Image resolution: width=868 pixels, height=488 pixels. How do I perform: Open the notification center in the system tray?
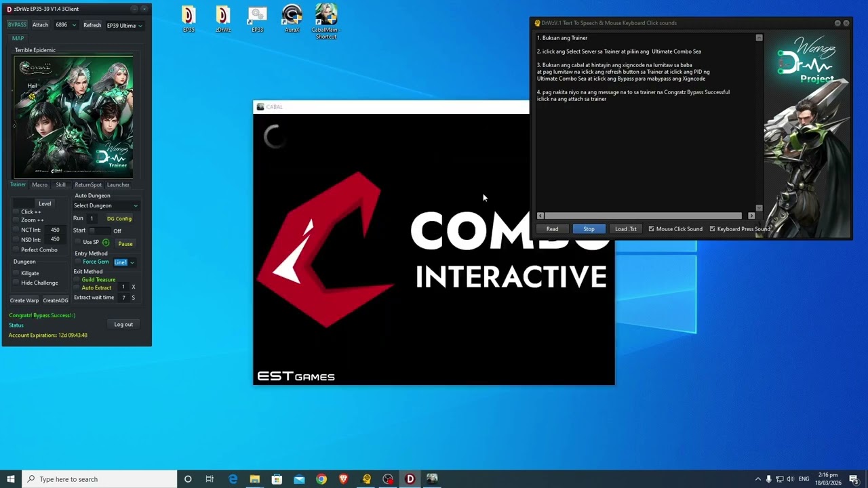854,479
